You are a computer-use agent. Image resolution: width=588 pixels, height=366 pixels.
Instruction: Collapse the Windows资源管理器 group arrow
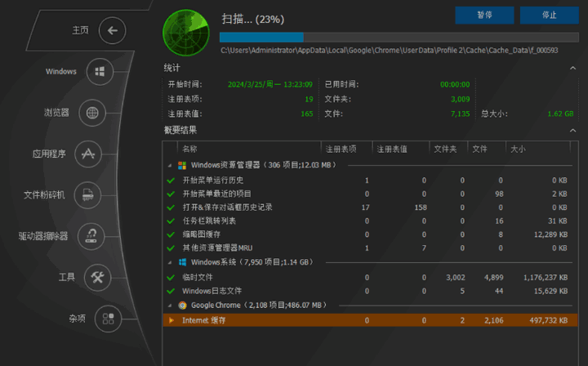[171, 165]
